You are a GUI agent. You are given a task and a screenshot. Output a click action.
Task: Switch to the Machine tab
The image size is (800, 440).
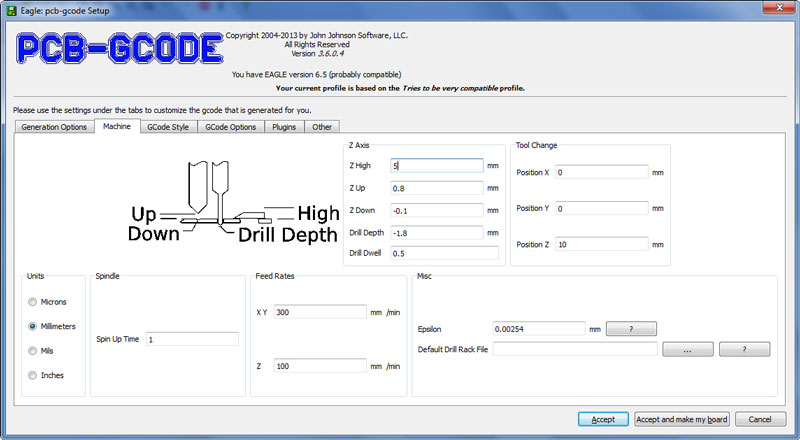coord(117,126)
